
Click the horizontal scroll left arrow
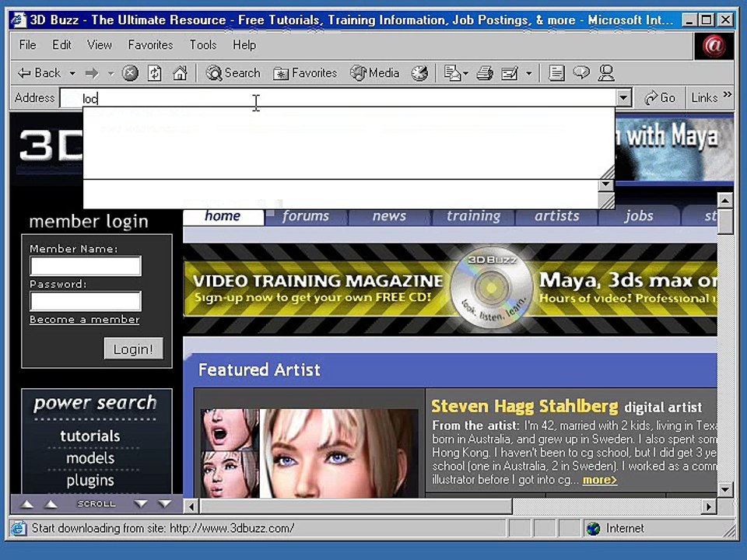pyautogui.click(x=191, y=506)
